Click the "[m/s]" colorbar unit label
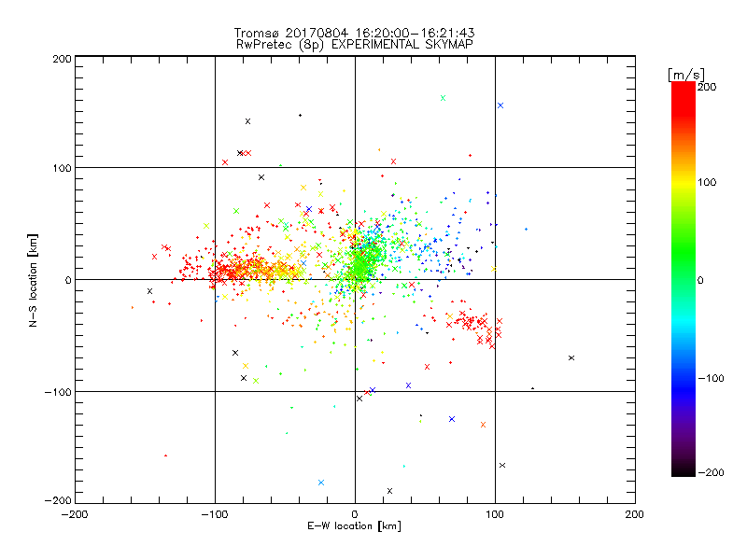The image size is (747, 560). click(686, 75)
